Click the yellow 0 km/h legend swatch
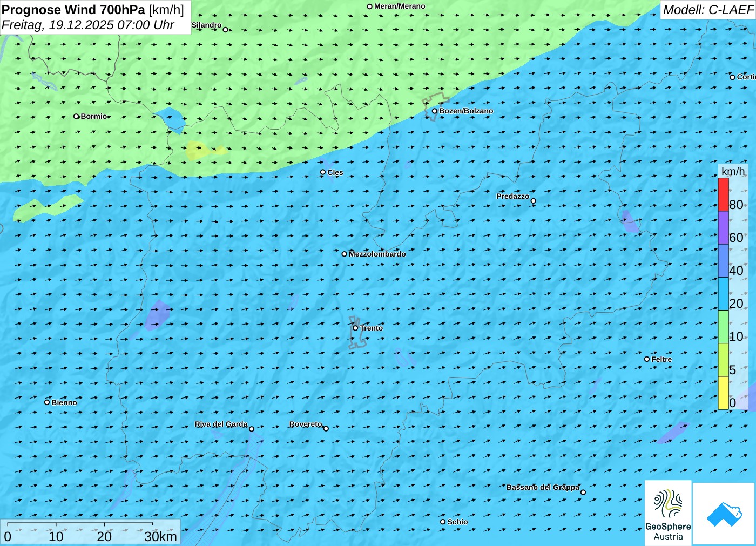Screen dimensions: 756x546 pyautogui.click(x=723, y=393)
